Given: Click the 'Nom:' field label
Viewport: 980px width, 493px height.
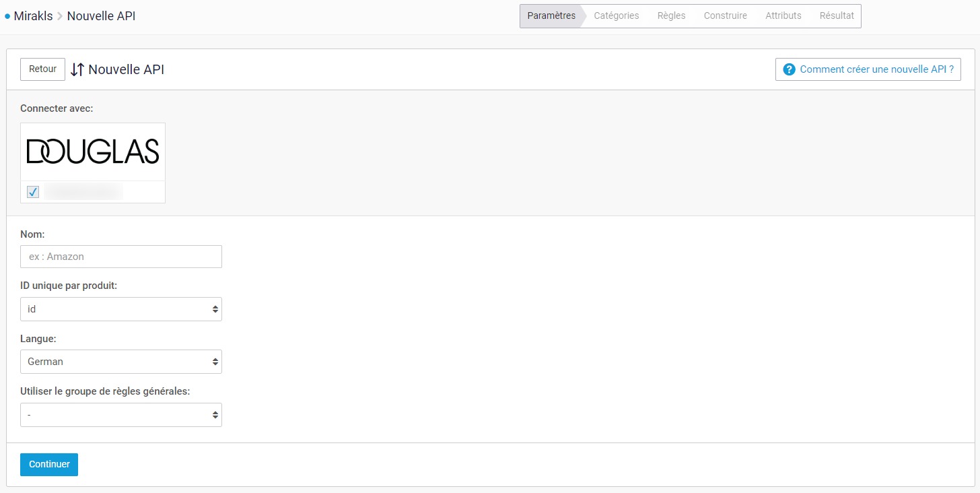Looking at the screenshot, I should 32,234.
